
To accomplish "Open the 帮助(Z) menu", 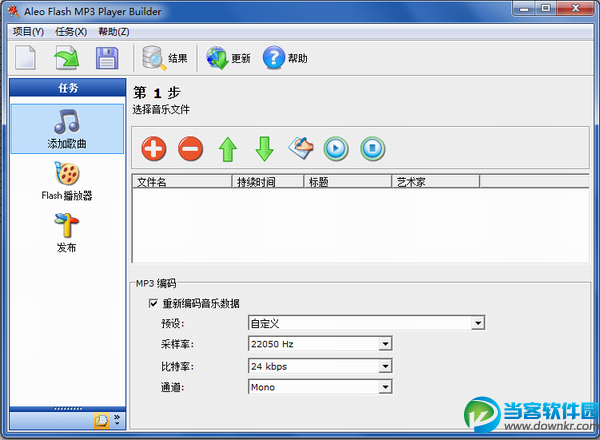I will (114, 32).
